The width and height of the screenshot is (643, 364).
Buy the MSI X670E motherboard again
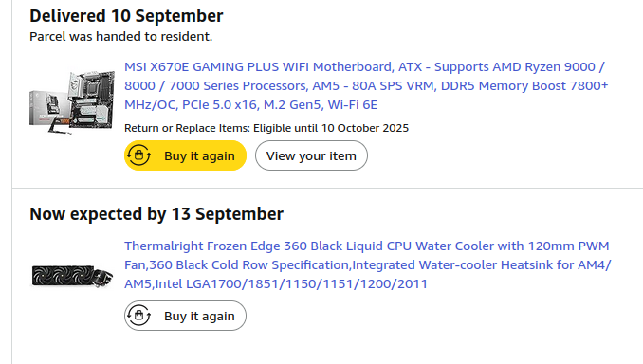185,155
